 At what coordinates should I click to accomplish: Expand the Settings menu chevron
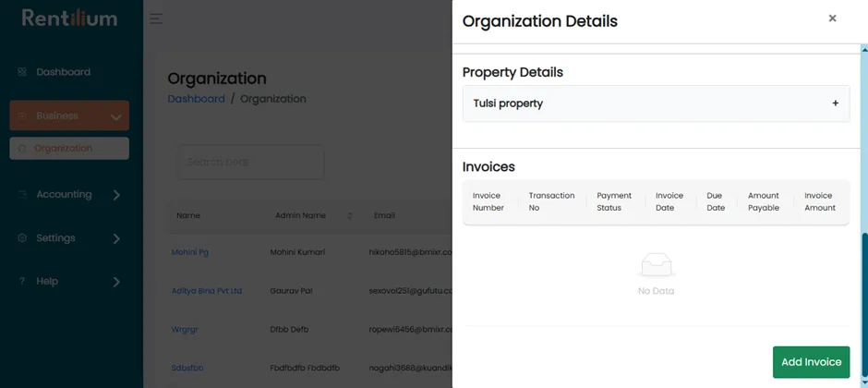[116, 238]
